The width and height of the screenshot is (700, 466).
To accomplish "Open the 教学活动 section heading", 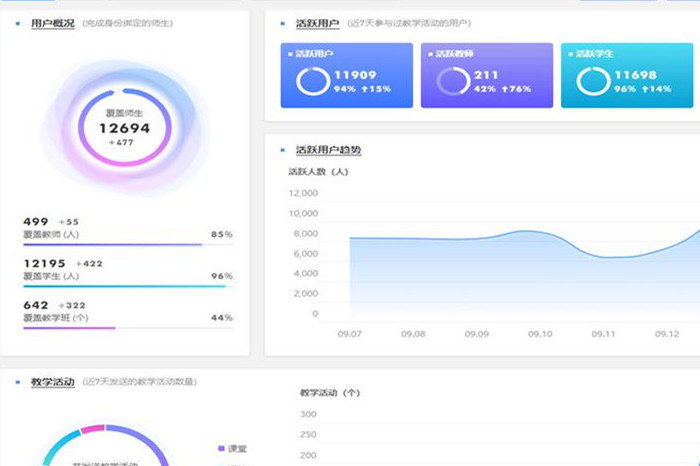I will pos(52,381).
